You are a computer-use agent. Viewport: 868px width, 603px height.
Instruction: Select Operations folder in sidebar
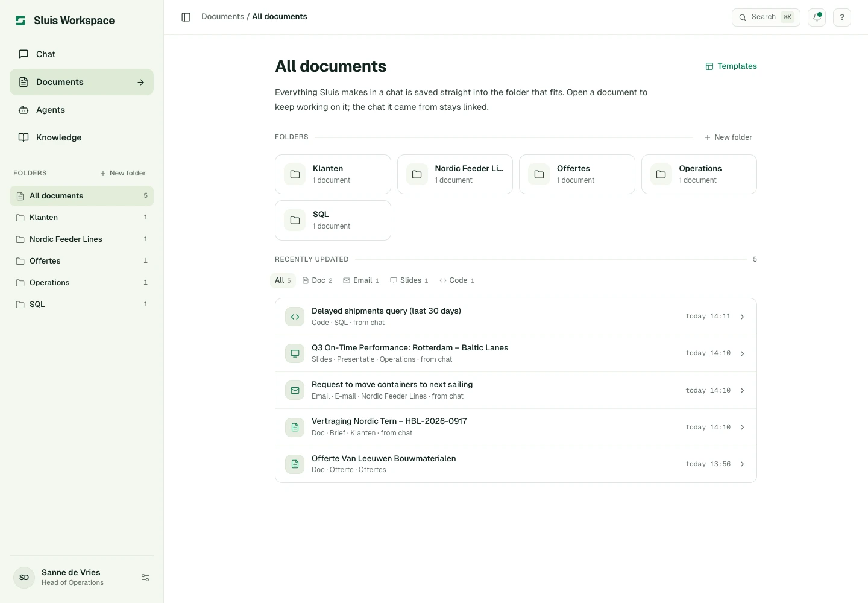[x=81, y=283]
